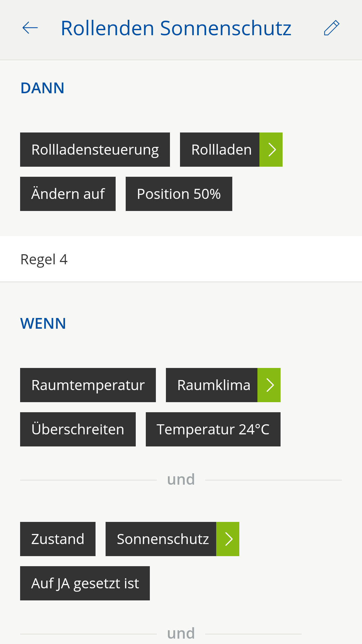The width and height of the screenshot is (362, 644).
Task: Tap the Sonnenschutz chip
Action: 161,539
